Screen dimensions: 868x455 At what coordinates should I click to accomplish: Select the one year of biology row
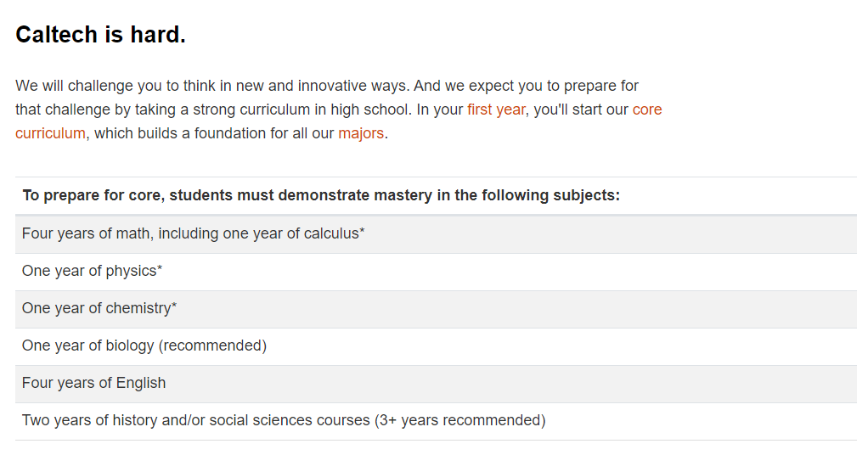pyautogui.click(x=436, y=346)
